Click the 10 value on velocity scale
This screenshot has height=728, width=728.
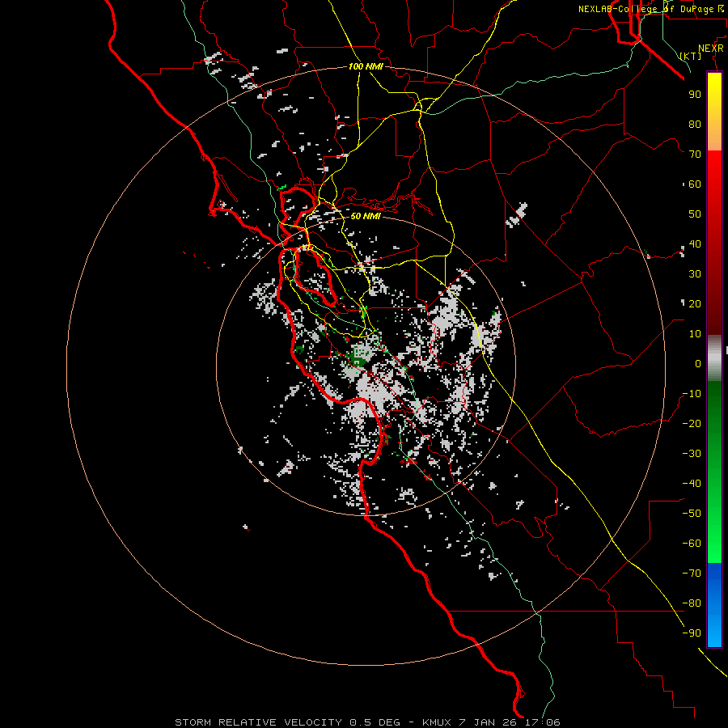[695, 334]
